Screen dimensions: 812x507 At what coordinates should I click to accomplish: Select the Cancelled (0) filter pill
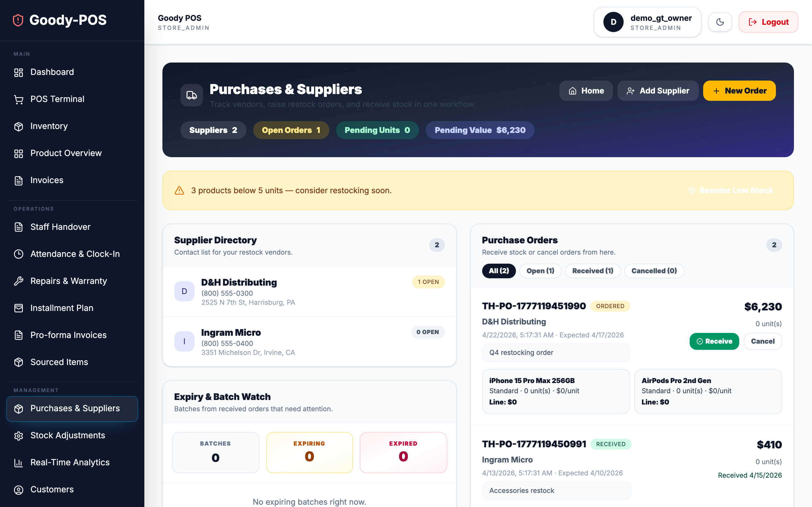tap(654, 271)
